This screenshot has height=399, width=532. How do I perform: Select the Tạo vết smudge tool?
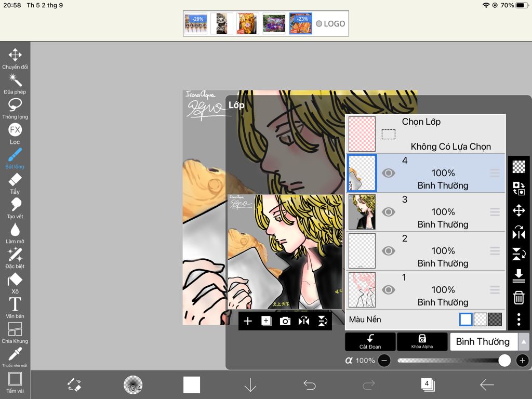[15, 208]
